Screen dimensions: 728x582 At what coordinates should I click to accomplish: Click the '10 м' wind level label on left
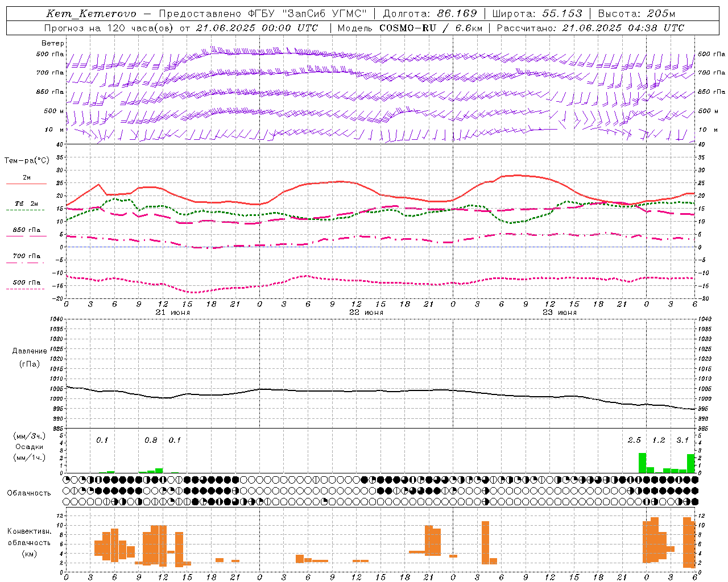(55, 130)
